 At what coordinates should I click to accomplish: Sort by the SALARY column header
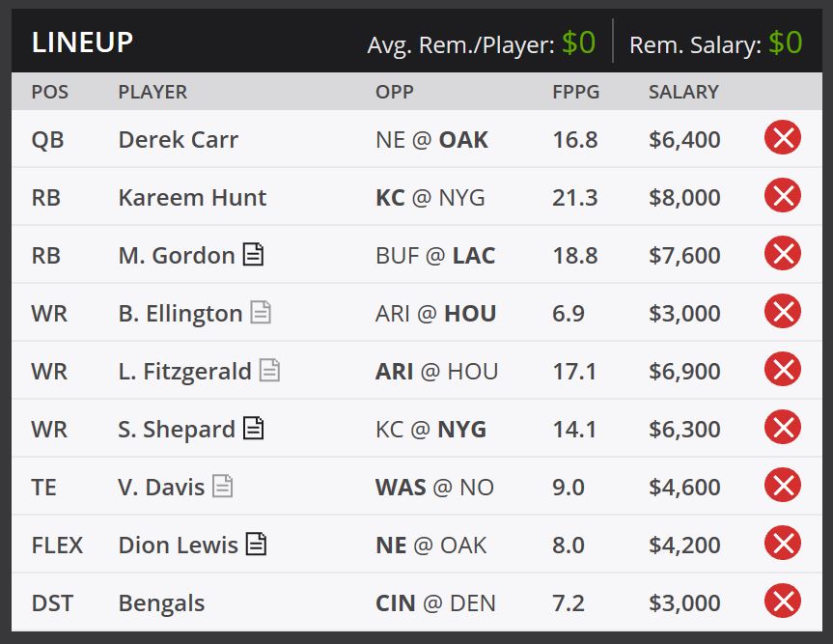click(683, 92)
